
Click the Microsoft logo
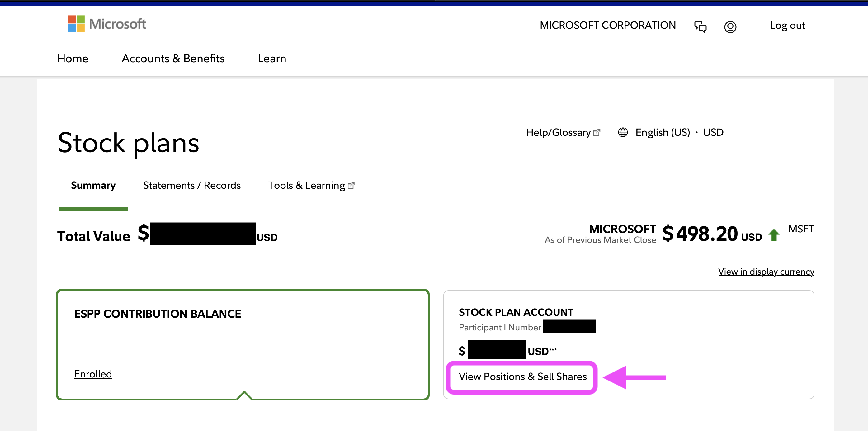[x=106, y=24]
